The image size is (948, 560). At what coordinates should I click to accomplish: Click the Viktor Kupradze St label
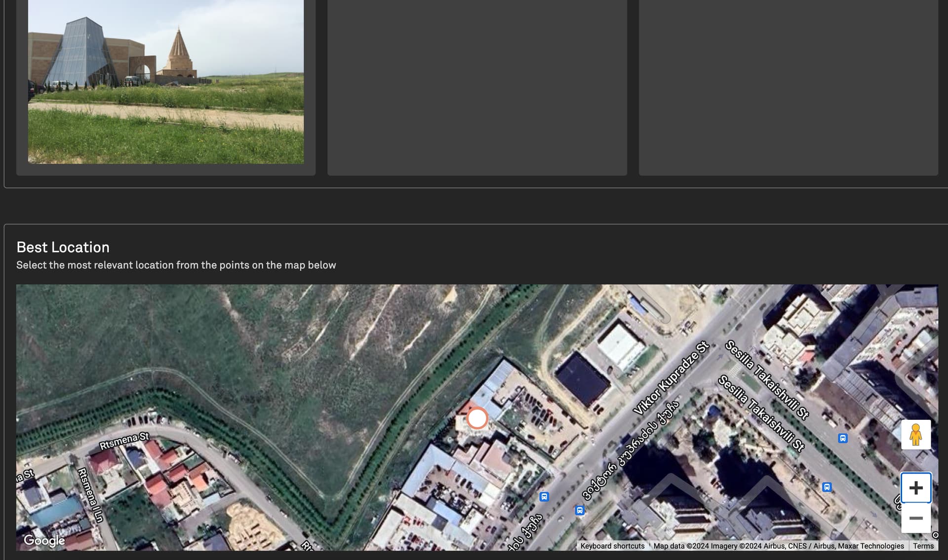point(671,378)
